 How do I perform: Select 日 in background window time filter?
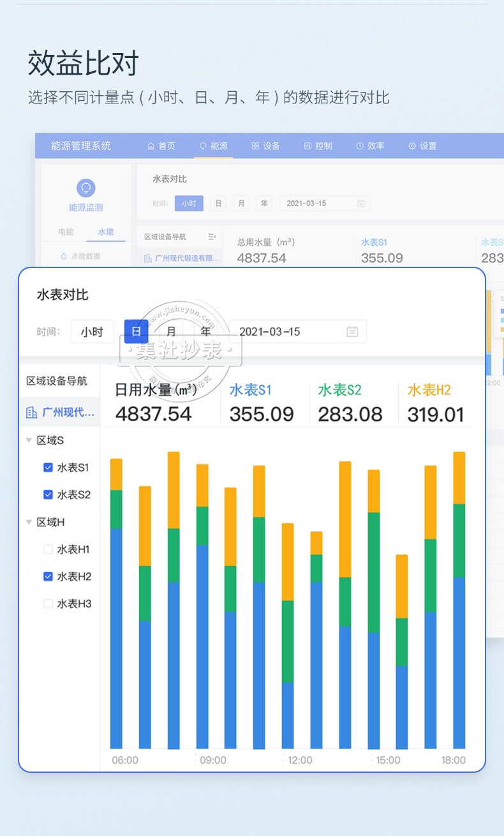click(x=218, y=204)
